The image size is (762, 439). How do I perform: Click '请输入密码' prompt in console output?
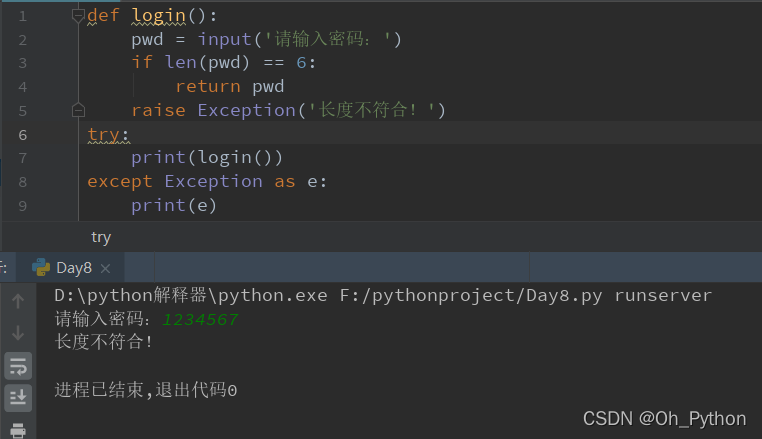coord(103,319)
